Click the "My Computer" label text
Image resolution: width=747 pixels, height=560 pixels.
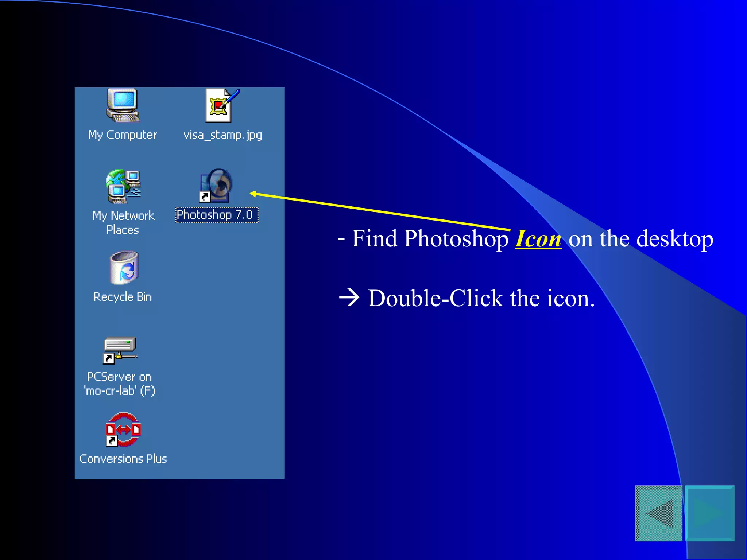tap(123, 135)
